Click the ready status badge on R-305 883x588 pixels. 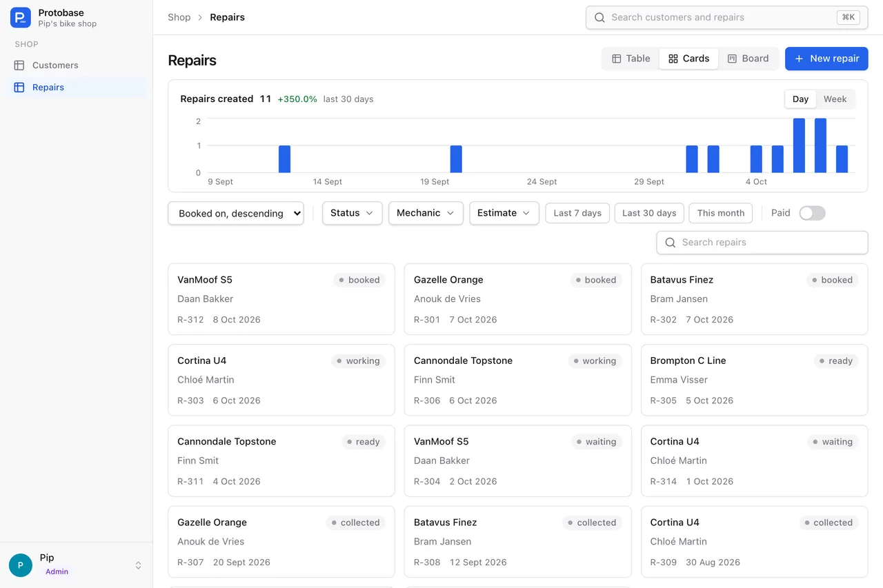tap(835, 361)
